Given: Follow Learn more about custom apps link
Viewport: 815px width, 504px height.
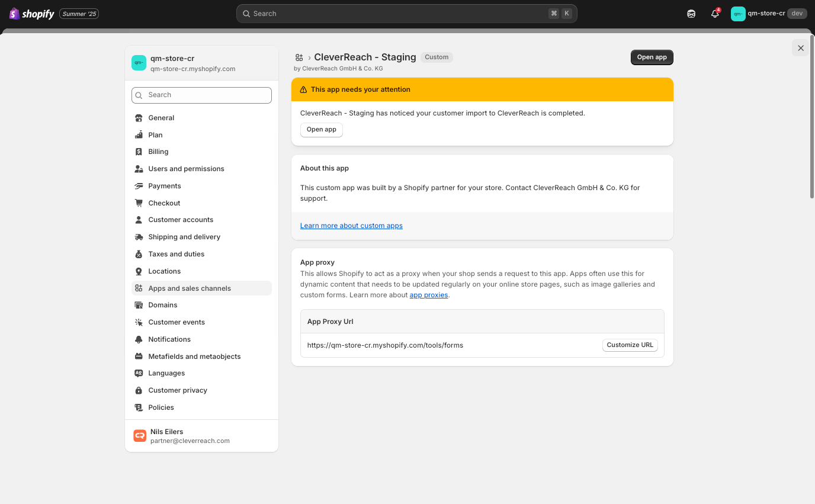Looking at the screenshot, I should click(351, 226).
